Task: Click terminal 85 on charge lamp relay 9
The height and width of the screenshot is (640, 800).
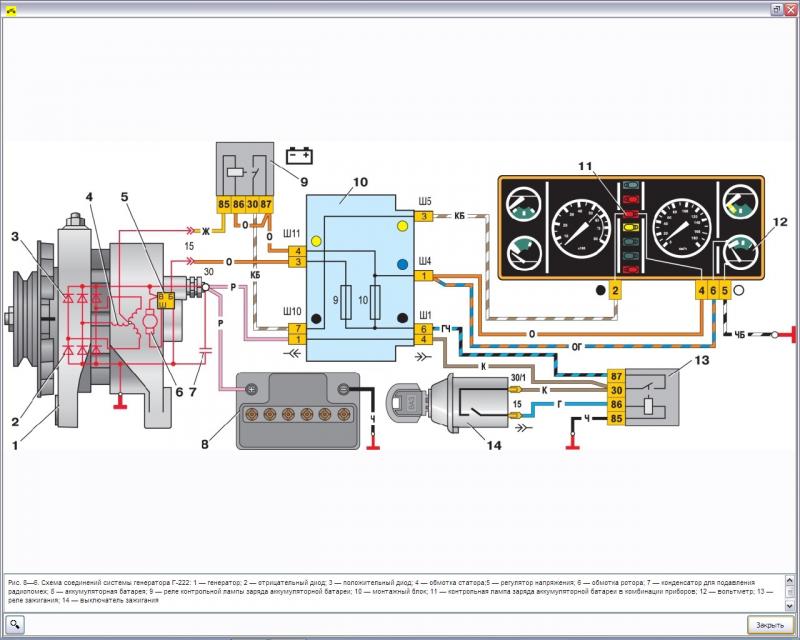Action: tap(223, 204)
